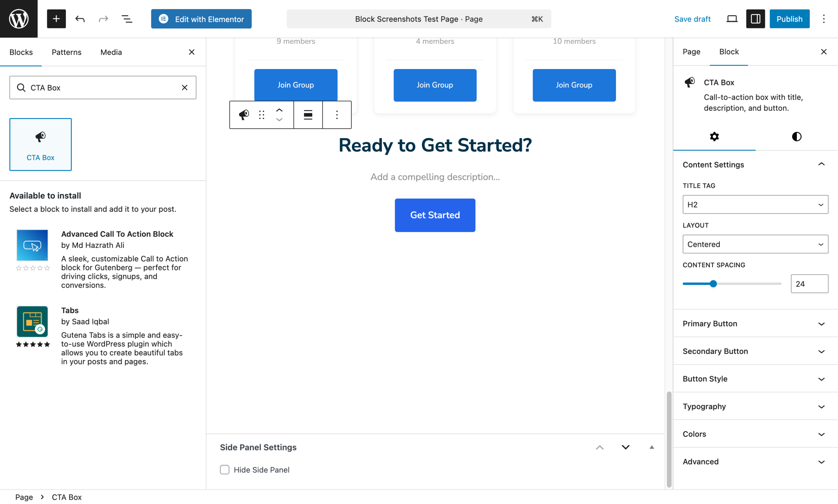
Task: Open the block options three-dot menu
Action: [x=337, y=115]
